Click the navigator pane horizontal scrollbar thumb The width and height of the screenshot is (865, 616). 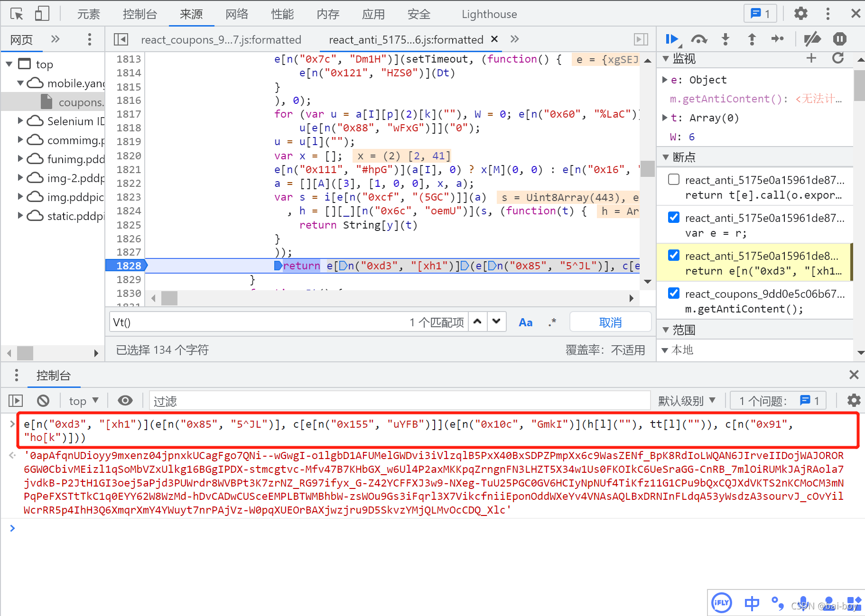(x=25, y=353)
